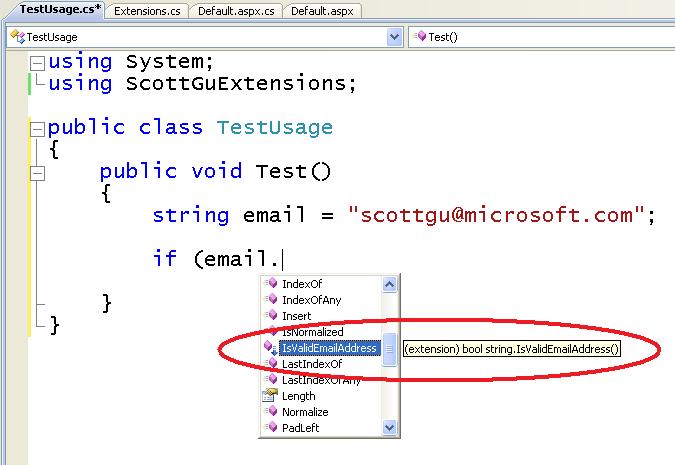The height and width of the screenshot is (465, 675).
Task: Click the method icon beside Test() dropdown
Action: click(420, 37)
